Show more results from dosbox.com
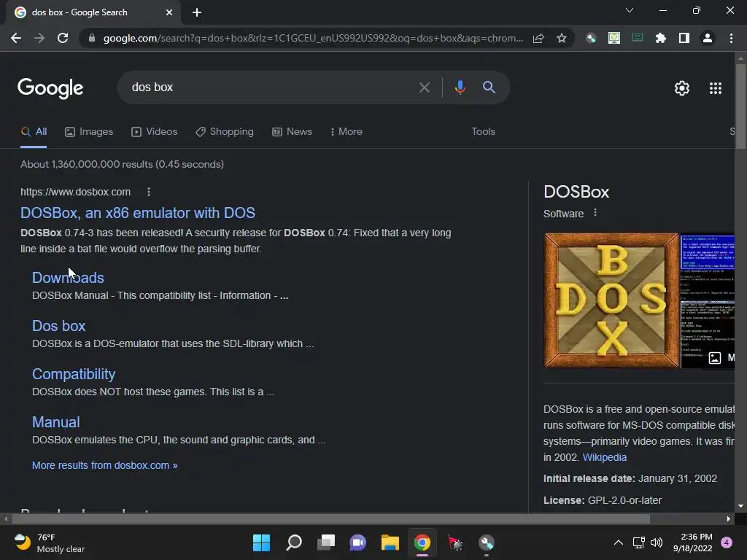 click(105, 465)
